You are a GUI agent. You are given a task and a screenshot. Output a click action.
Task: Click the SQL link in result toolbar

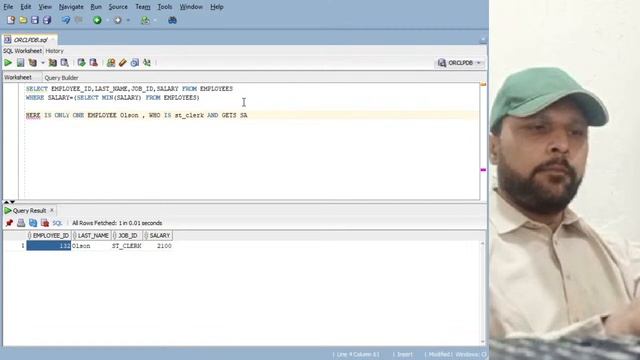click(57, 223)
